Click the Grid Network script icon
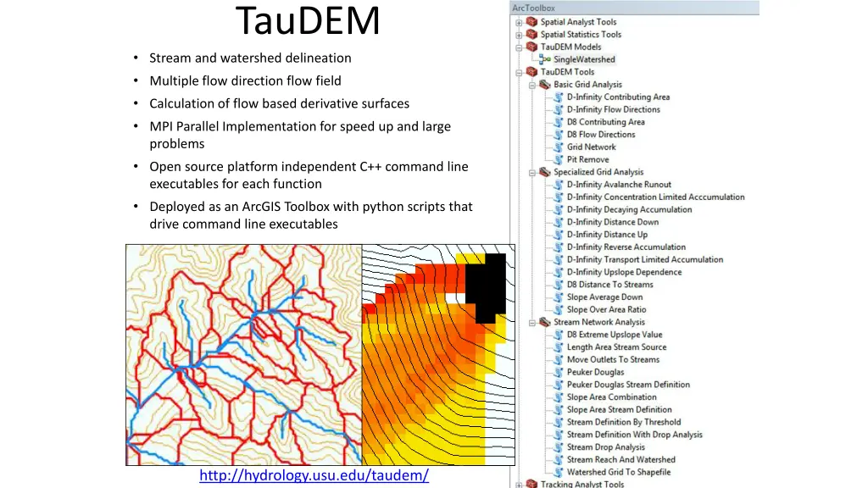Screen dimensions: 868x488 tap(559, 147)
